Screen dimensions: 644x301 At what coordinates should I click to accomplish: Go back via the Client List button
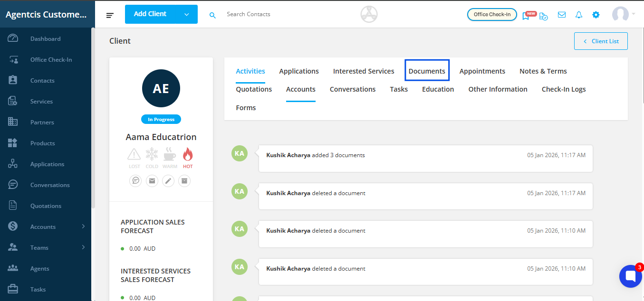601,41
